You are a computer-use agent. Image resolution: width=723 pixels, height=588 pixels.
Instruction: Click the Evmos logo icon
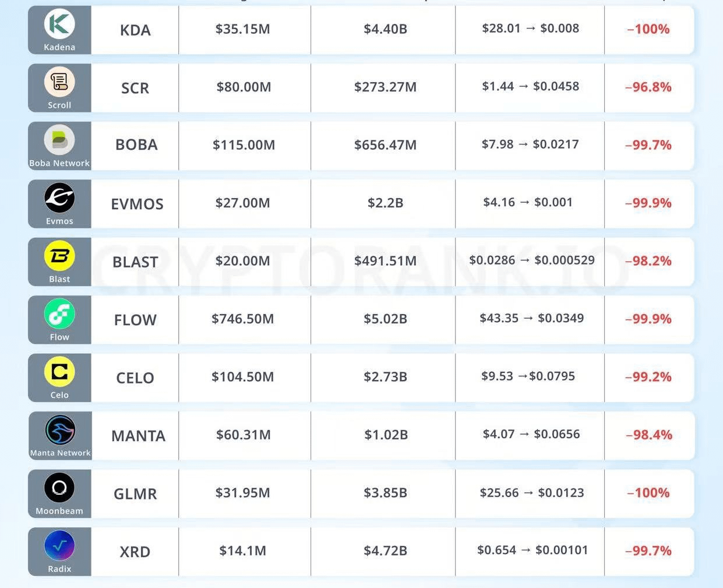point(59,198)
